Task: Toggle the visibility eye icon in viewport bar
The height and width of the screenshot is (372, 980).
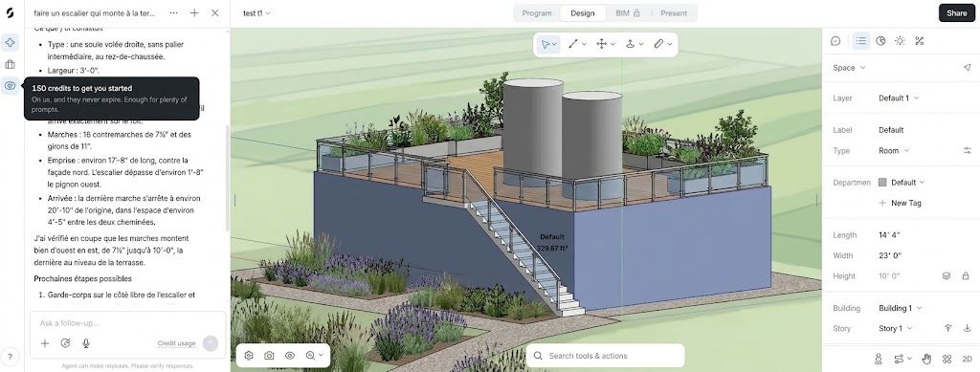Action: click(x=289, y=356)
